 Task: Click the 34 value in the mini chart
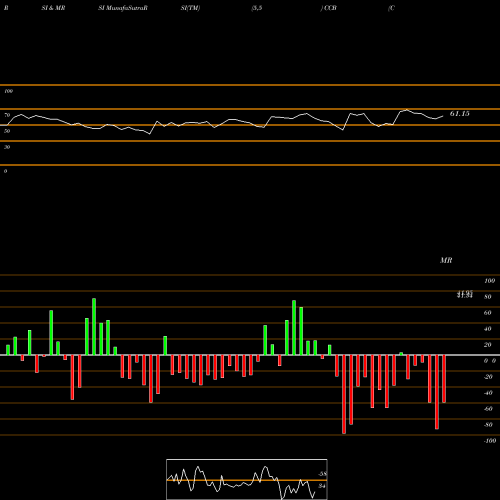click(x=322, y=486)
